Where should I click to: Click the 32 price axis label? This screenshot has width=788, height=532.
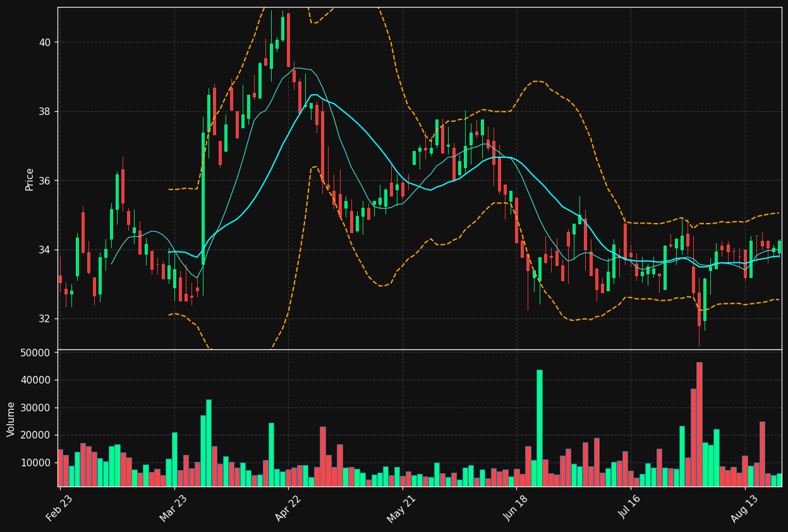(x=46, y=318)
